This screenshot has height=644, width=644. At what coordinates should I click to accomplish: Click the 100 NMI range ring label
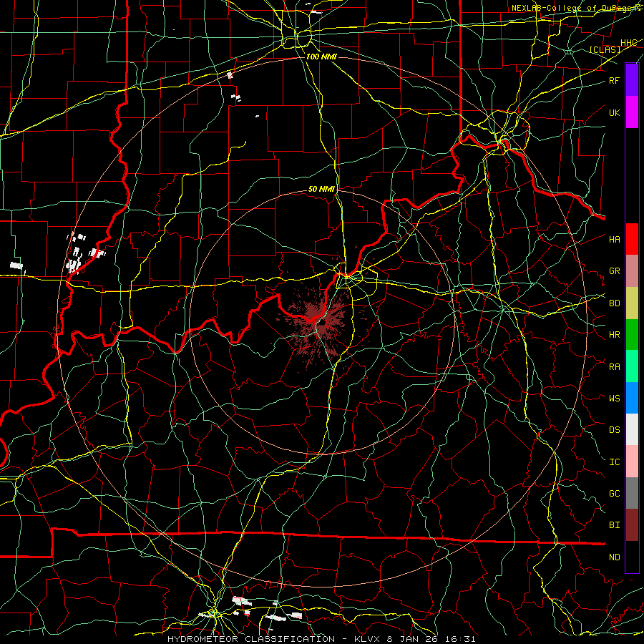pyautogui.click(x=321, y=57)
